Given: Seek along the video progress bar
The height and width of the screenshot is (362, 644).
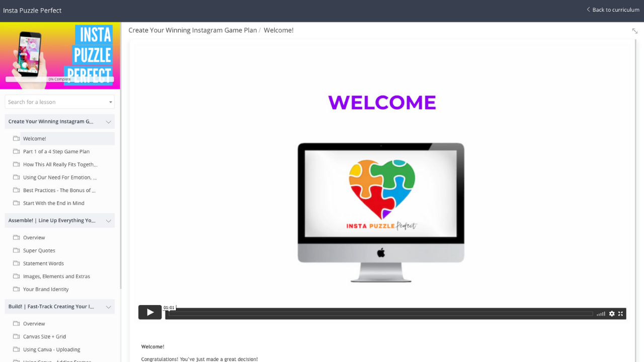Looking at the screenshot, I should point(381,314).
